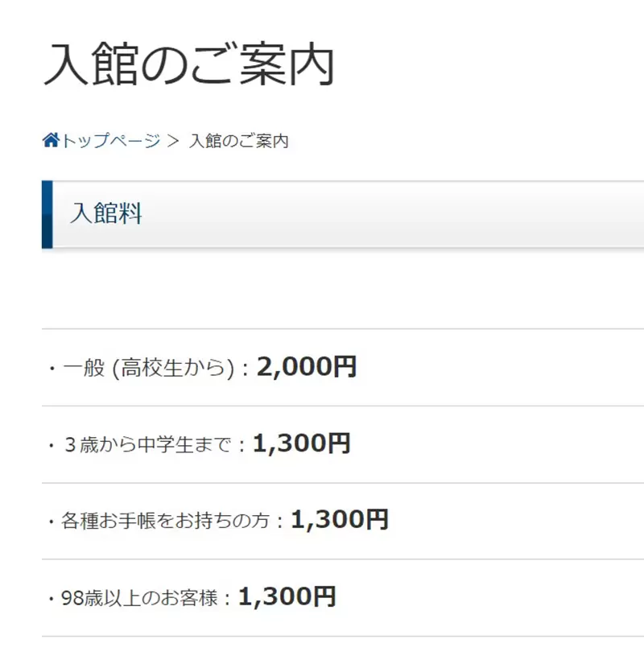Screen dimensions: 644x664
Task: Click the bullet before 3歳から中学生まで
Action: (52, 445)
